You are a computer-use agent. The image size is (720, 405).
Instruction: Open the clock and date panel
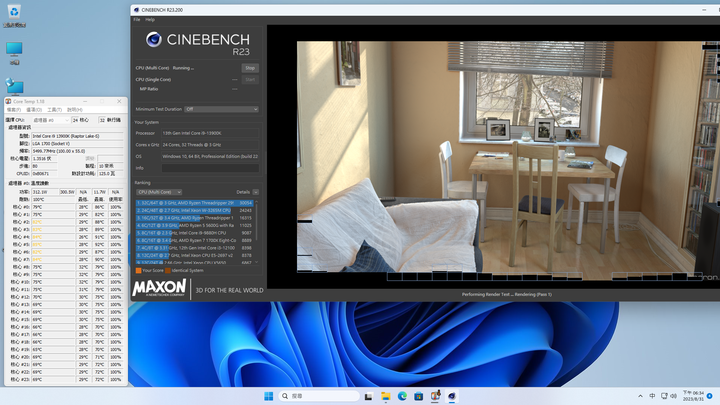click(x=693, y=396)
